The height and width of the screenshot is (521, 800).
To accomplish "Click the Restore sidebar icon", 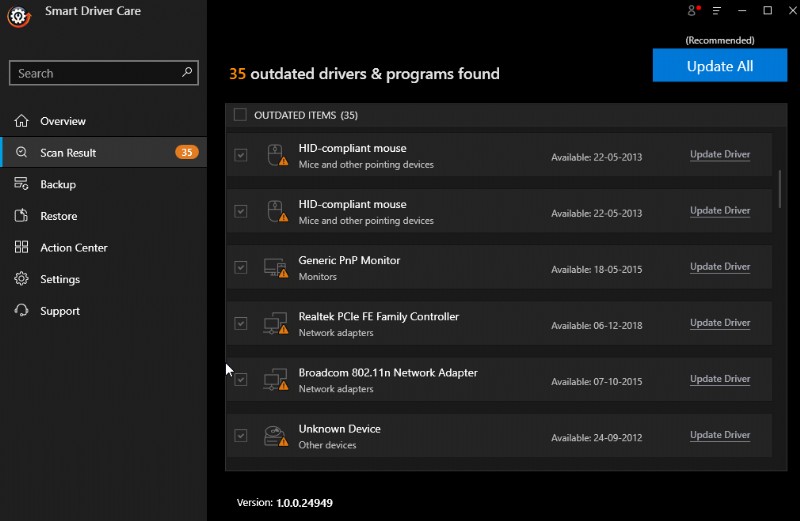I will pyautogui.click(x=21, y=216).
